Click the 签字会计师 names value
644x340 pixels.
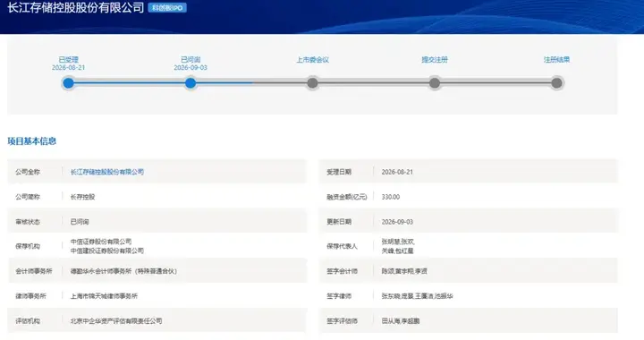pos(404,271)
